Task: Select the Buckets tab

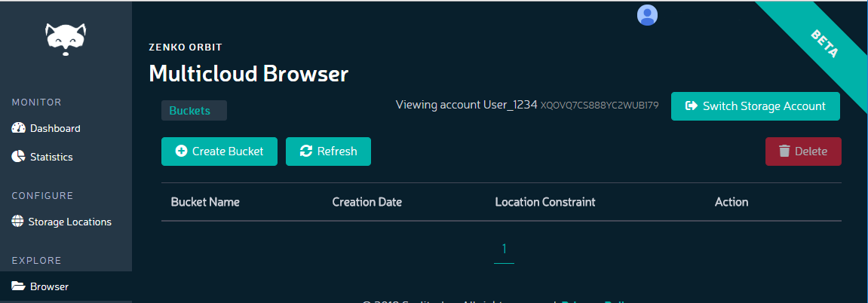Action: click(194, 111)
